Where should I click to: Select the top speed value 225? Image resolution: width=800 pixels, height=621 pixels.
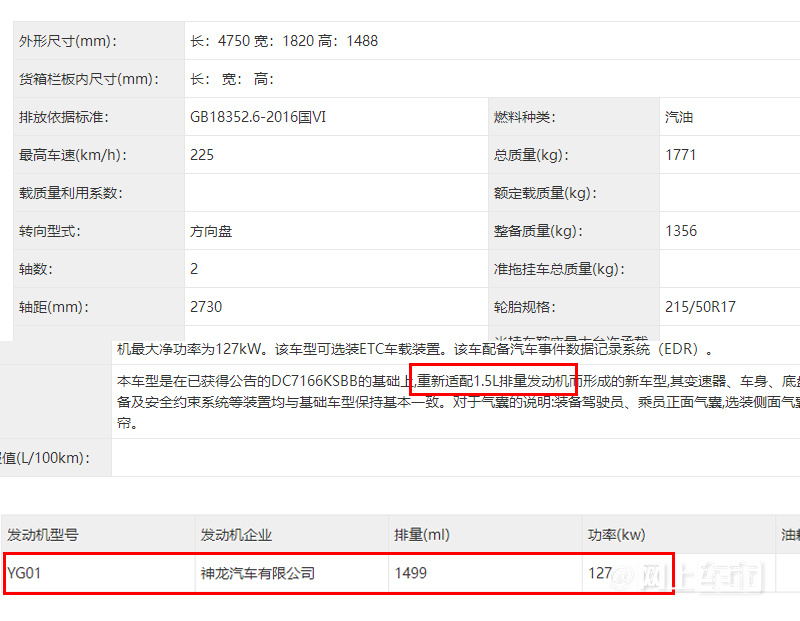coord(202,155)
